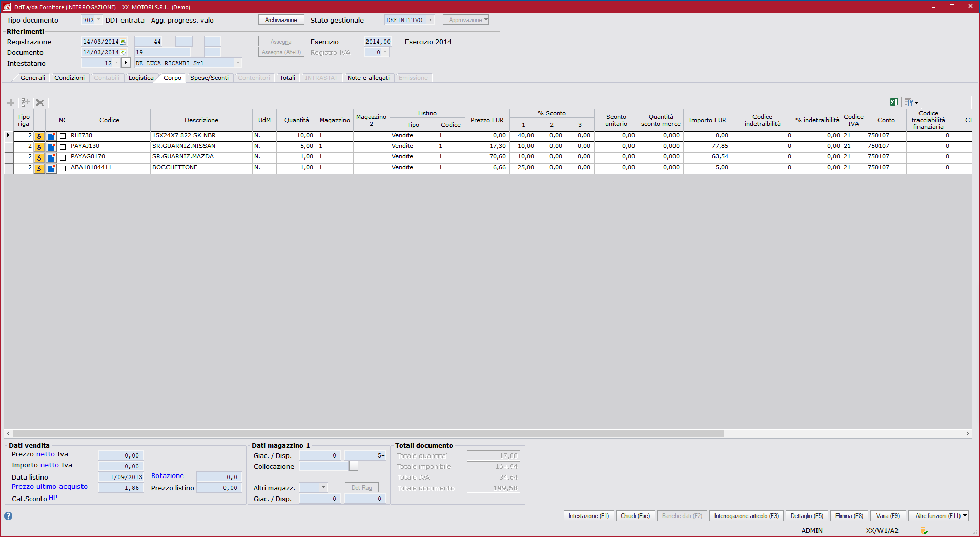Click the status bar lock icon
This screenshot has width=980, height=537.
coord(924,531)
